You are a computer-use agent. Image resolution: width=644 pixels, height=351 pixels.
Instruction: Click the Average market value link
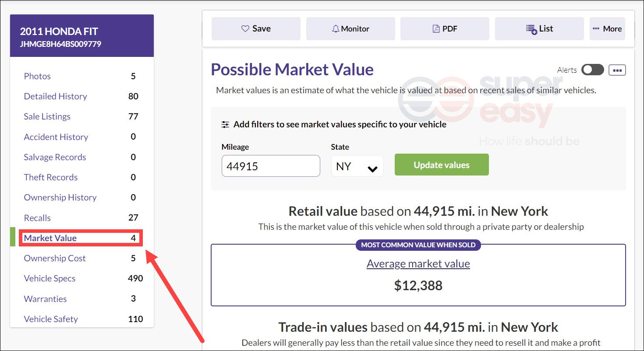point(418,264)
